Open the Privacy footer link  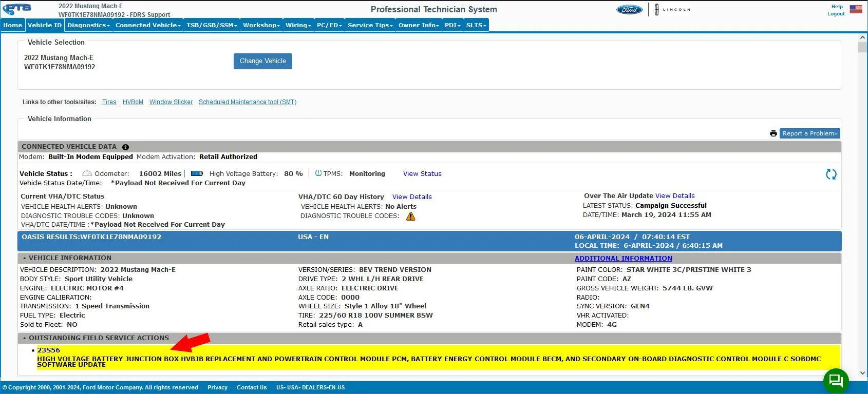217,387
